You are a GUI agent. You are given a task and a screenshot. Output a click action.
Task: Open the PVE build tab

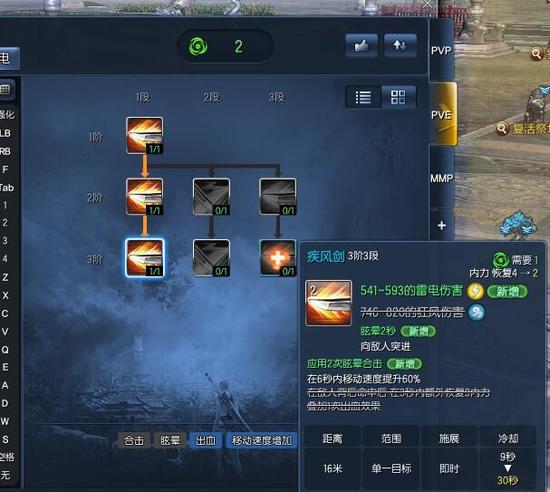point(443,114)
